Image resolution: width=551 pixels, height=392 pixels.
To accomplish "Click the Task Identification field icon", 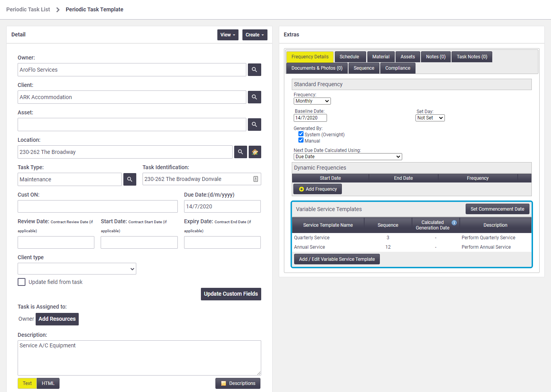I will click(256, 179).
